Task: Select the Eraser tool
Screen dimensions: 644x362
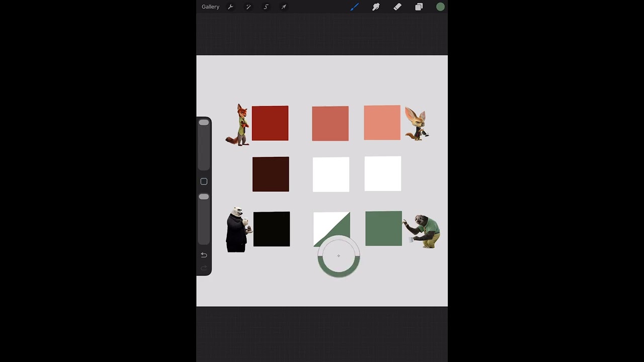Action: point(397,7)
